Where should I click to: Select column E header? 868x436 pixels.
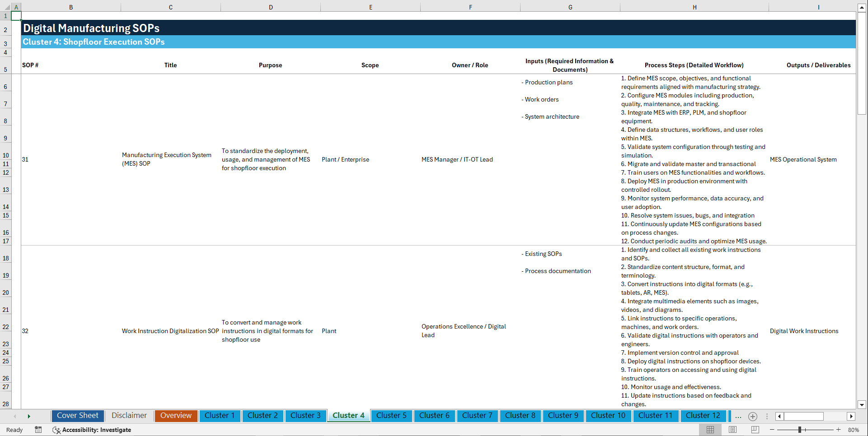point(371,7)
